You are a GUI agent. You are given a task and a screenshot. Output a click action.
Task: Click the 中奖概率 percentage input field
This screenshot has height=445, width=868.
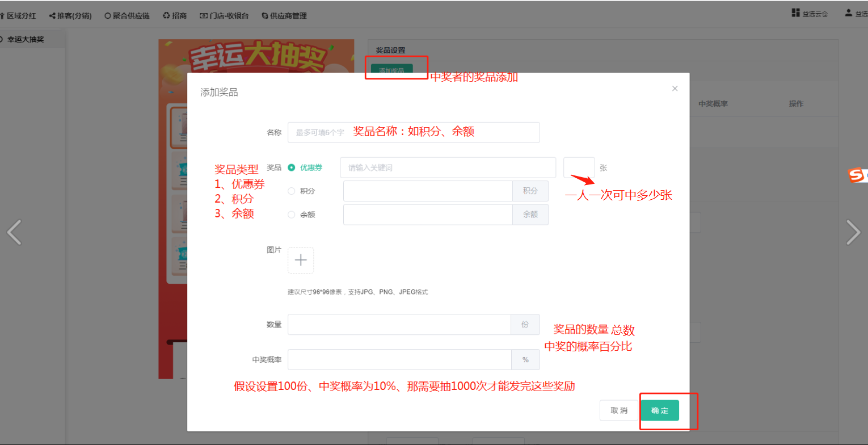[399, 359]
